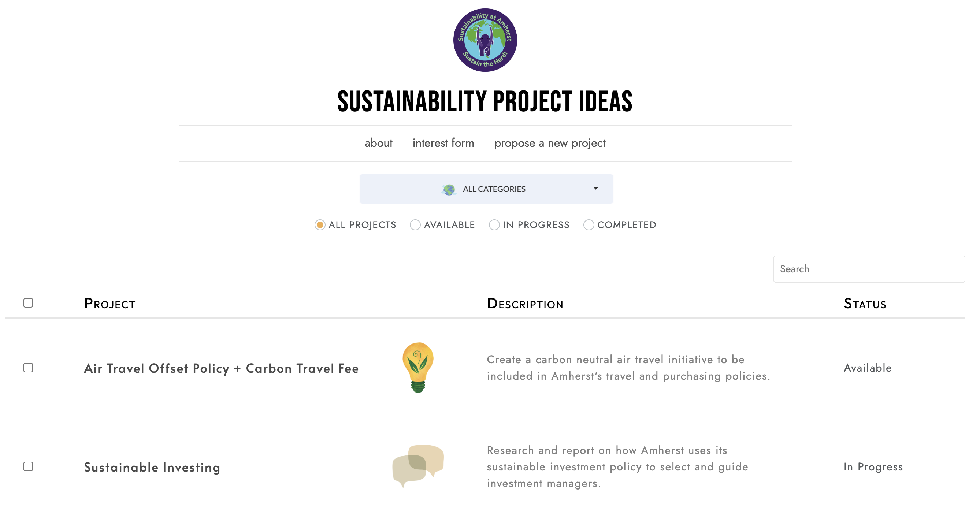Open the interest form menu link
The image size is (980, 517).
[443, 143]
